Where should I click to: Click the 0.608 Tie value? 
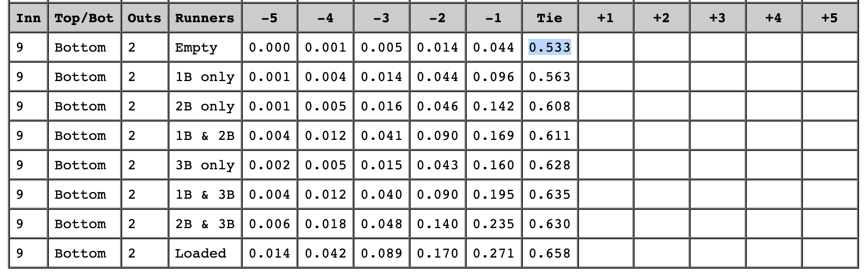(550, 107)
